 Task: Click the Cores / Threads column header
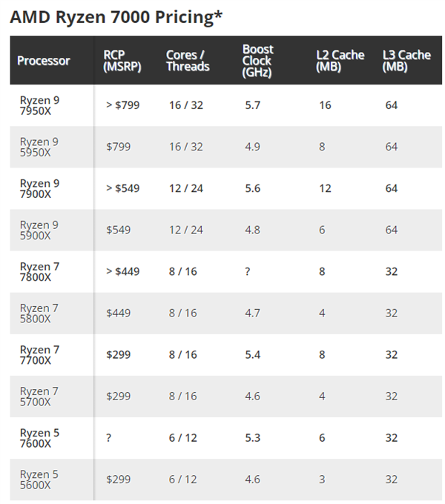(x=188, y=61)
